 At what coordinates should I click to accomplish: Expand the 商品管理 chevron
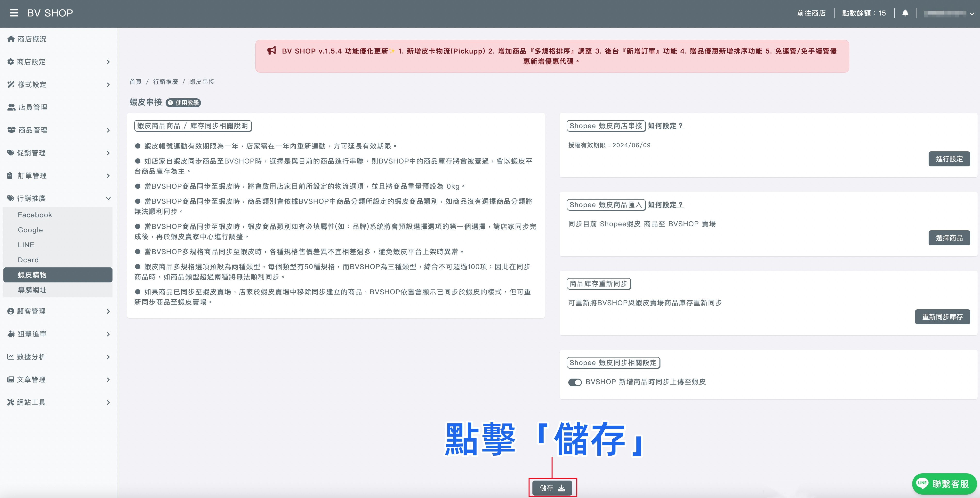[108, 130]
